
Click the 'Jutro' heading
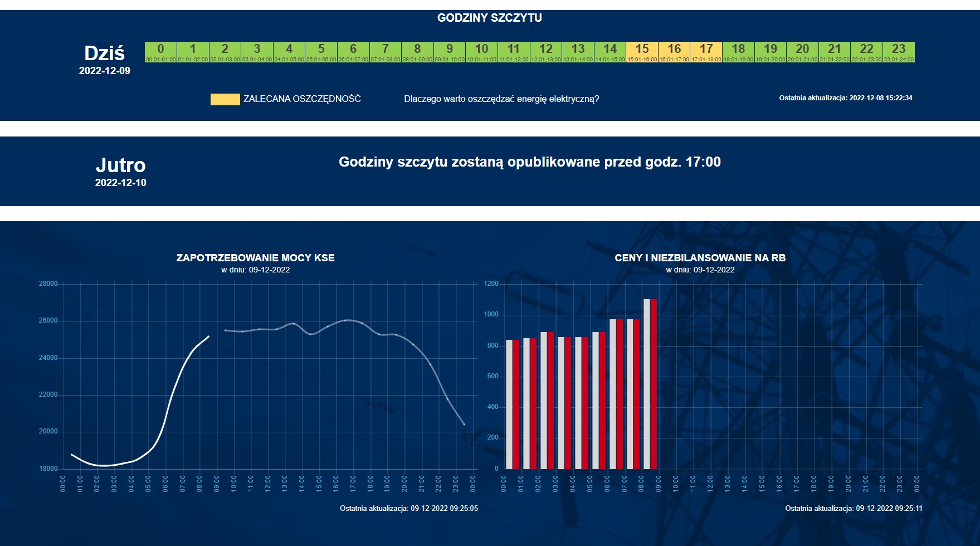120,165
